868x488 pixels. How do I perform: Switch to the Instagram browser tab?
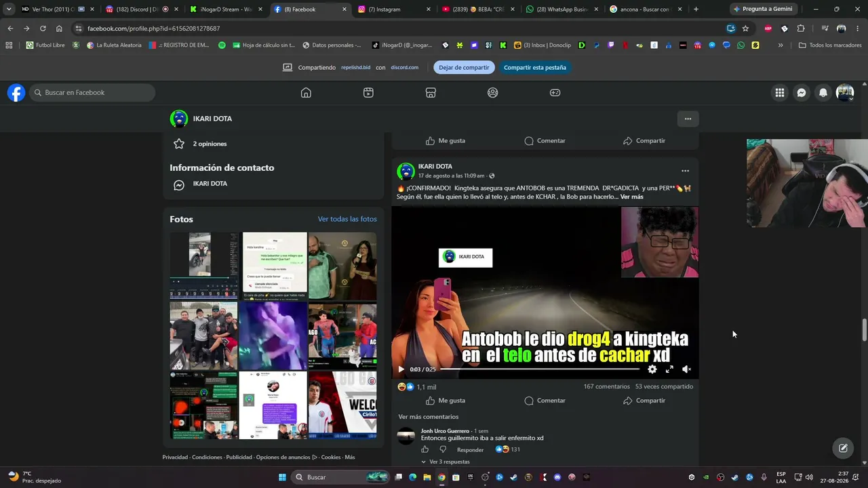pos(394,9)
